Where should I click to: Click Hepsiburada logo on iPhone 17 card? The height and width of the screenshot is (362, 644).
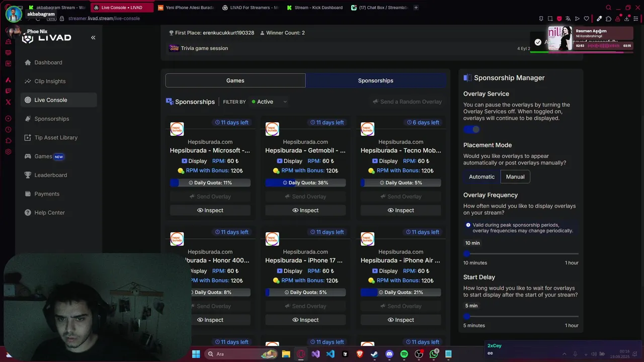point(272,239)
